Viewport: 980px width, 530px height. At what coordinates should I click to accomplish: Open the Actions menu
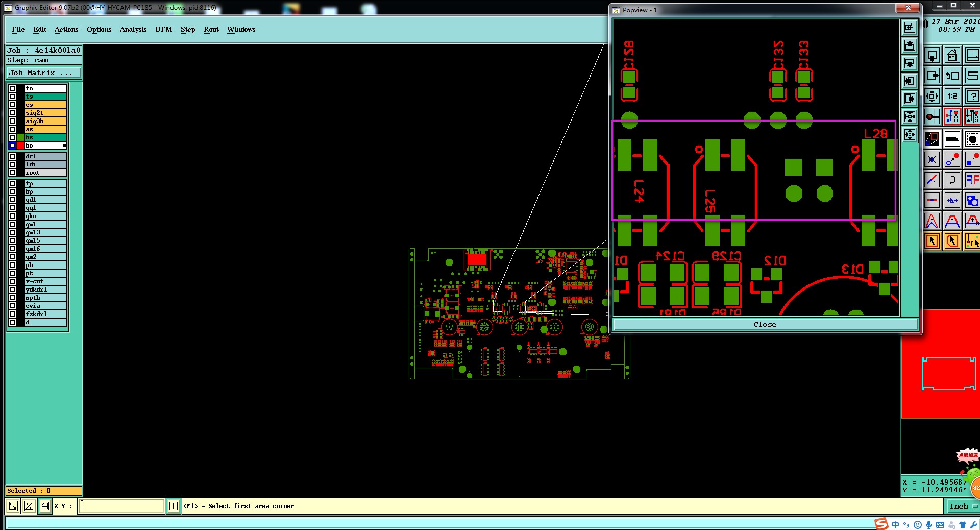coord(66,30)
